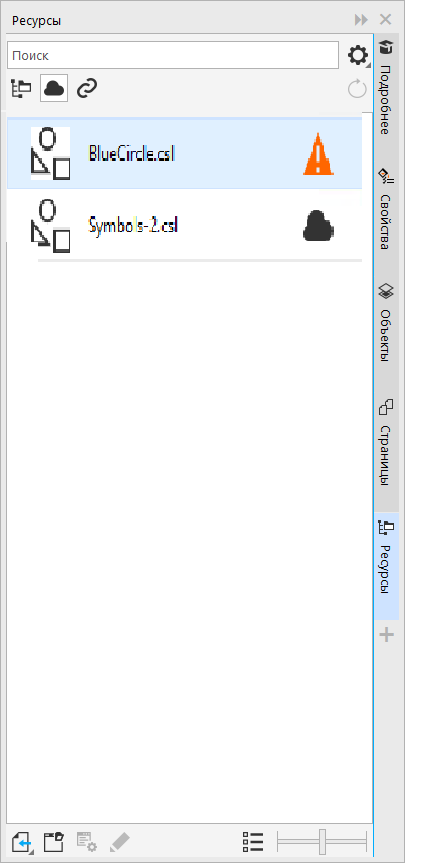The width and height of the screenshot is (437, 863).
Task: Click the thumbnail size slider
Action: pos(322,842)
